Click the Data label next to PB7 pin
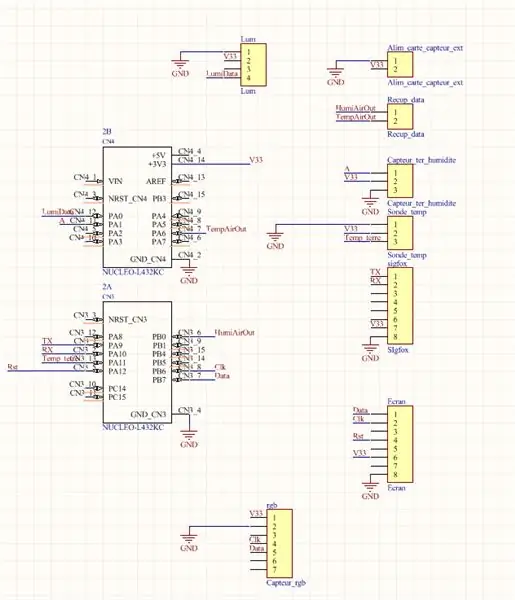Viewport: 515px width, 600px height. pyautogui.click(x=222, y=375)
